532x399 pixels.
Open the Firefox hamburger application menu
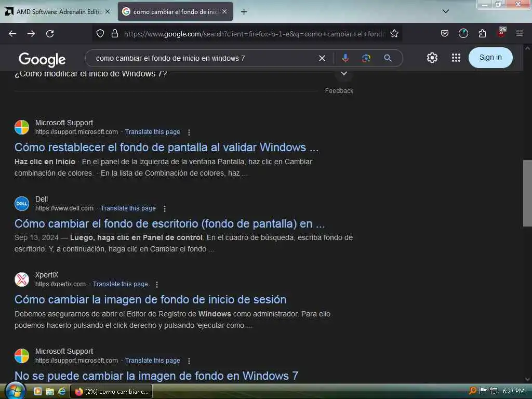click(520, 34)
